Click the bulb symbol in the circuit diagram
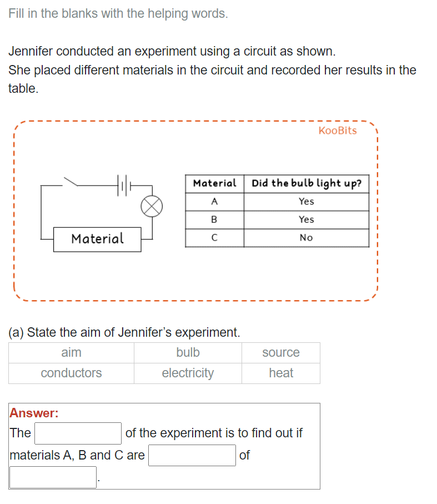 (x=151, y=206)
